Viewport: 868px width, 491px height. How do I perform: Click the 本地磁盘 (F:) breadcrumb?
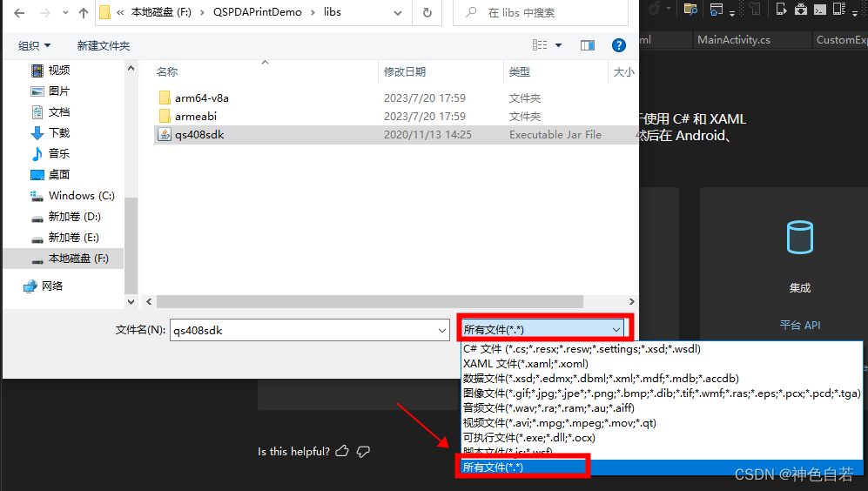tap(161, 12)
